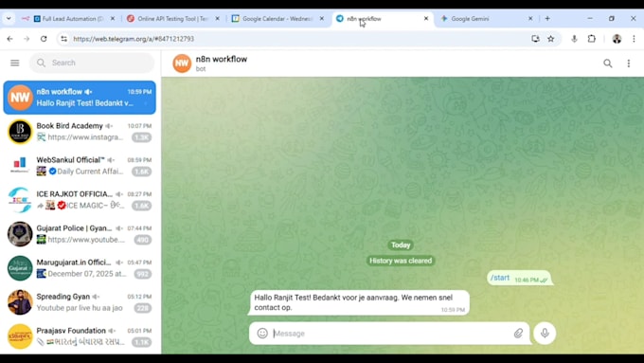Click the Gujarat Police unread count badge
Image resolution: width=644 pixels, height=363 pixels.
point(142,240)
